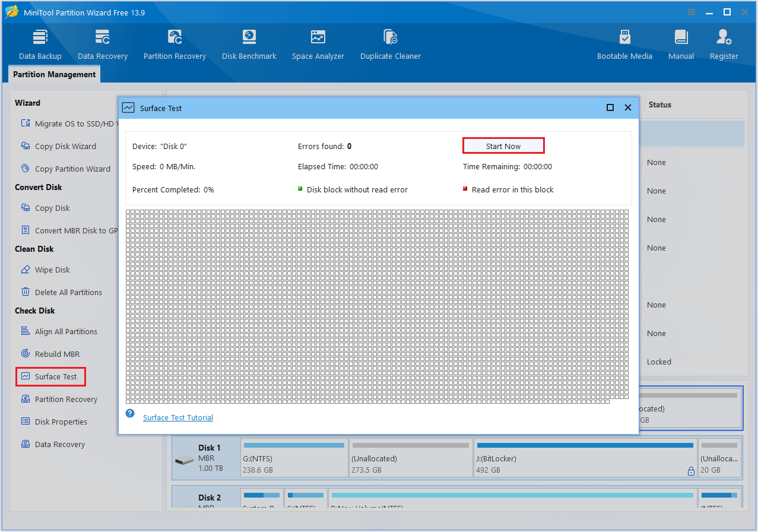Create Bootable Media
Viewport: 758px width, 532px height.
click(x=624, y=45)
